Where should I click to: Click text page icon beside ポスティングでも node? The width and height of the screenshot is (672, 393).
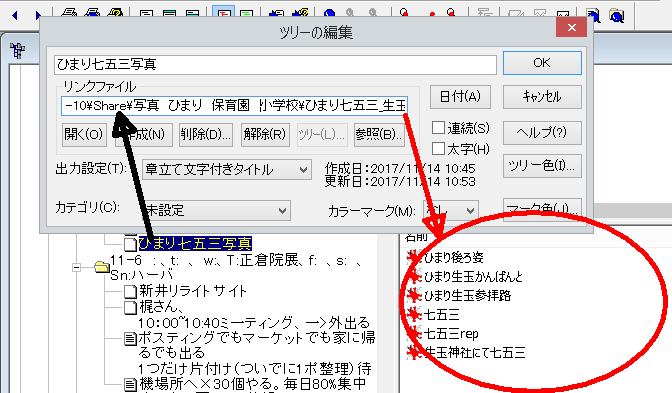[130, 339]
